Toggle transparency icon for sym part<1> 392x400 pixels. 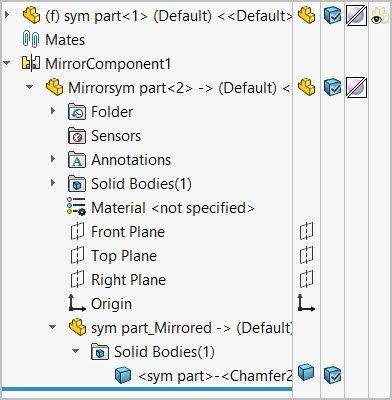pos(356,16)
